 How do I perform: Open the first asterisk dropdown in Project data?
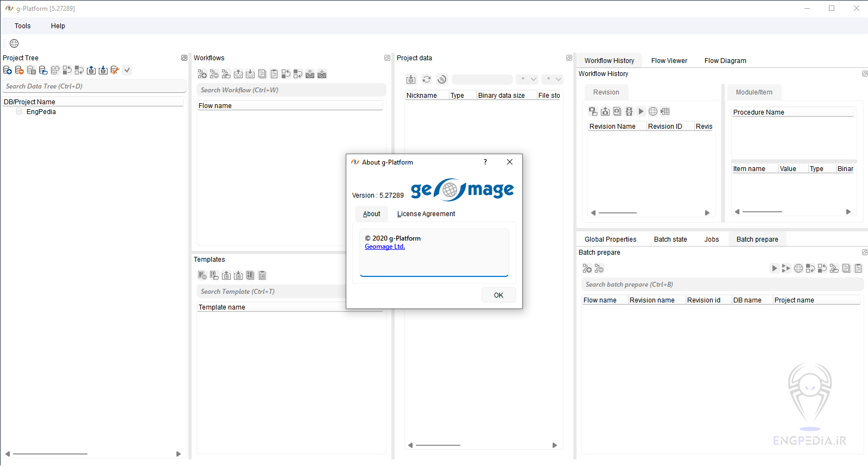point(527,79)
